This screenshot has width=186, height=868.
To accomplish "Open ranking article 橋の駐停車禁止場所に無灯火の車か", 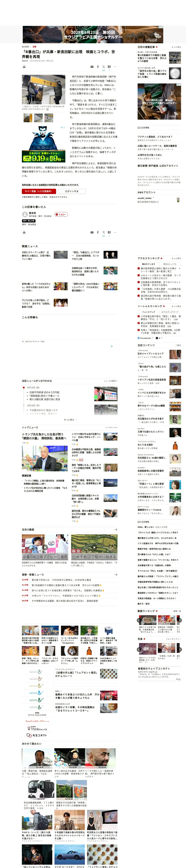I will click(160, 270).
